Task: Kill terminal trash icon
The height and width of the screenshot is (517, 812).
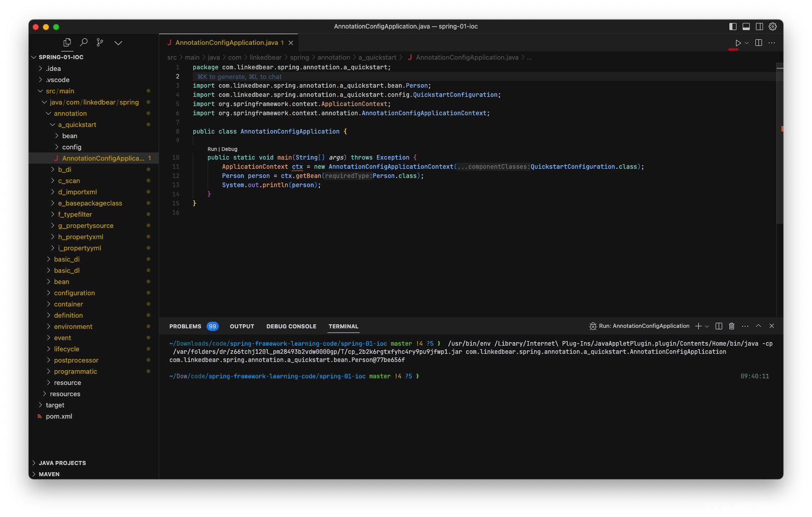Action: pyautogui.click(x=732, y=326)
